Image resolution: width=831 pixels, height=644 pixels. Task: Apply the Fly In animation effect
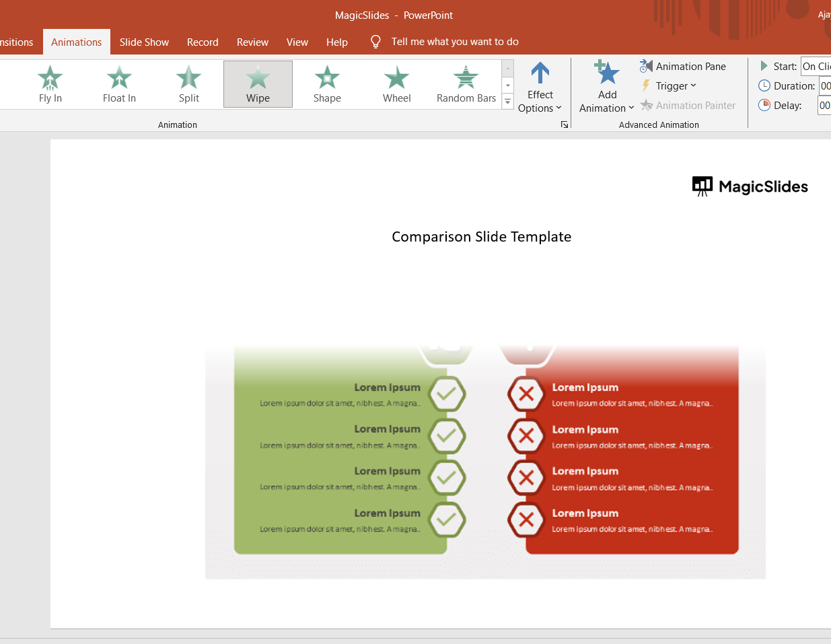tap(50, 84)
